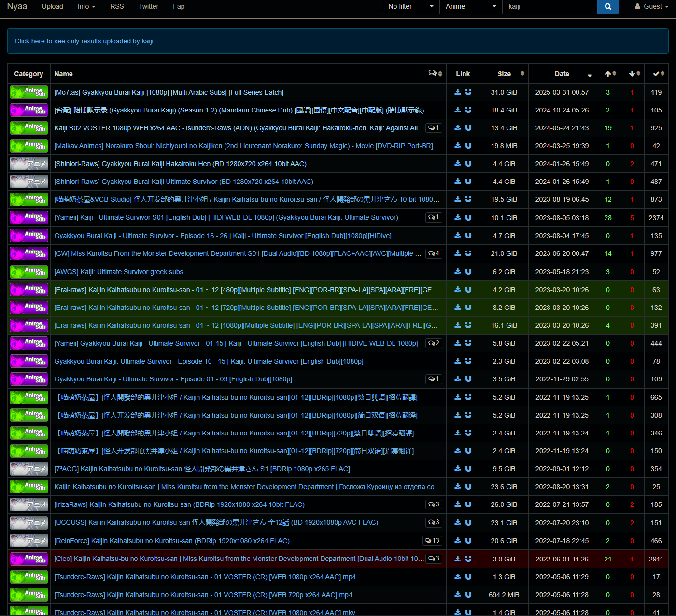Open magnet link for Cleo Kaijin Kaihatsu-bu

pos(468,559)
